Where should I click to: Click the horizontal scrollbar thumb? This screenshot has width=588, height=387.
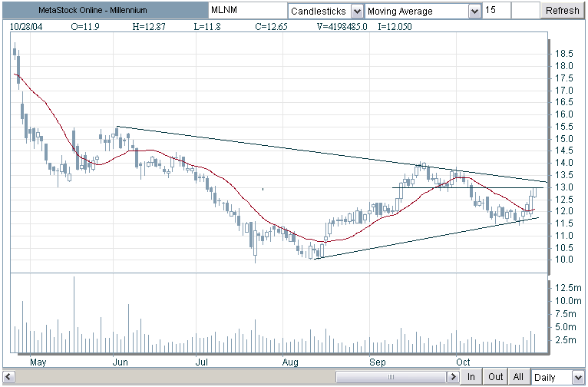[x=391, y=376]
